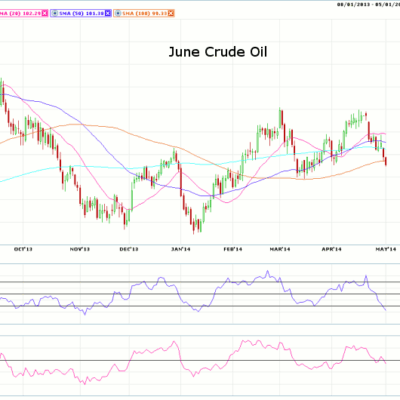Click the DEC'13 axis label

pyautogui.click(x=129, y=249)
